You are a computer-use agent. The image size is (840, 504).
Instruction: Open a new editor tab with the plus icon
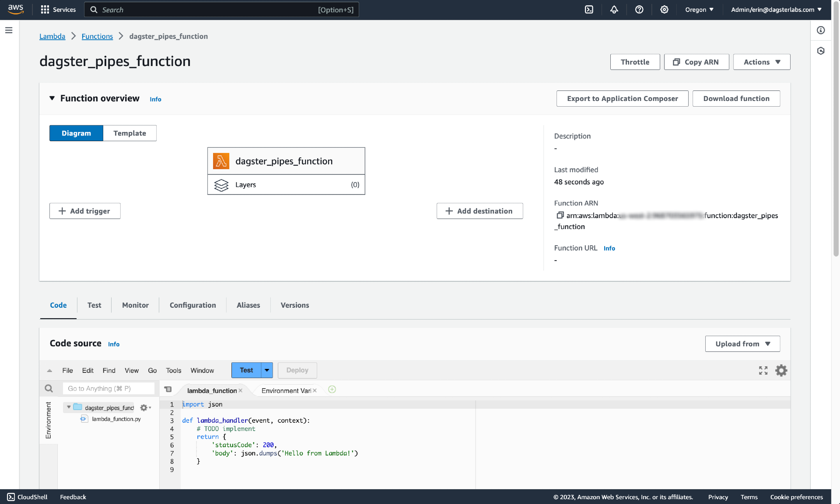[x=332, y=389]
